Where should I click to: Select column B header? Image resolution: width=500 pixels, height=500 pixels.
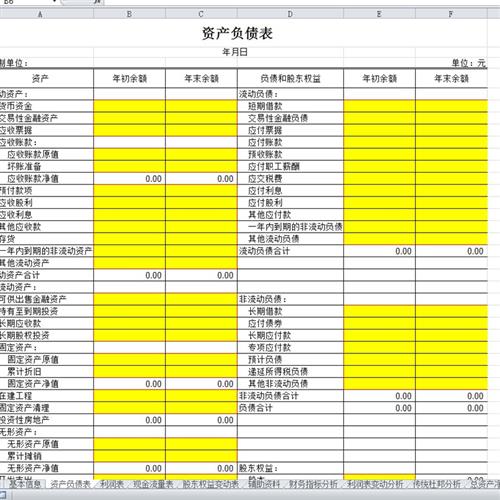pos(129,14)
